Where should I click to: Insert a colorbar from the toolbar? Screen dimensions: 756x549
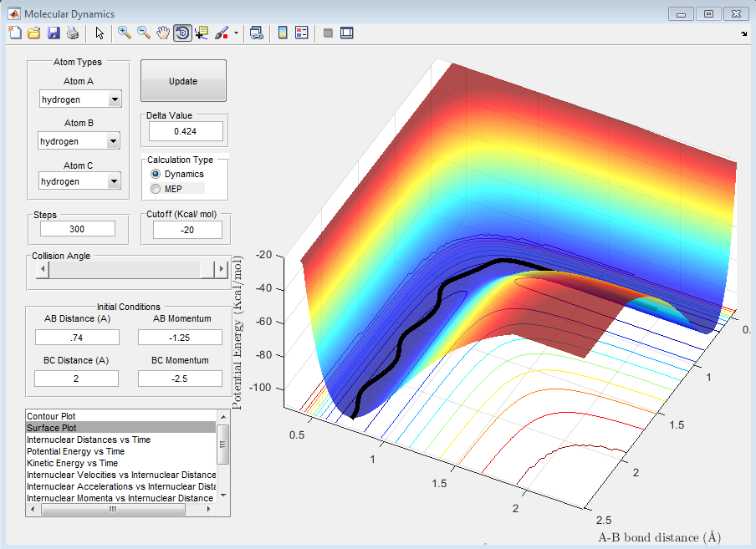point(283,33)
